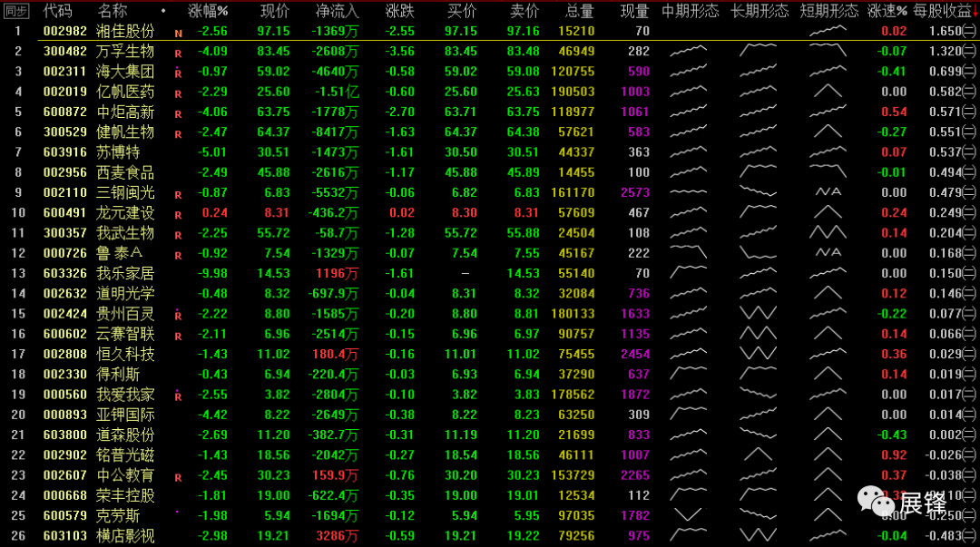Image resolution: width=980 pixels, height=547 pixels.
Task: Click the circled icon after 0.077 earnings
Action: tap(969, 313)
